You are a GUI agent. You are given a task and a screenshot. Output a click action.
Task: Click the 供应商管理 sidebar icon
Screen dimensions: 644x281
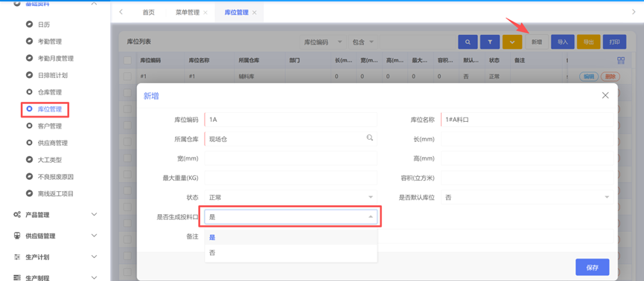[x=29, y=143]
